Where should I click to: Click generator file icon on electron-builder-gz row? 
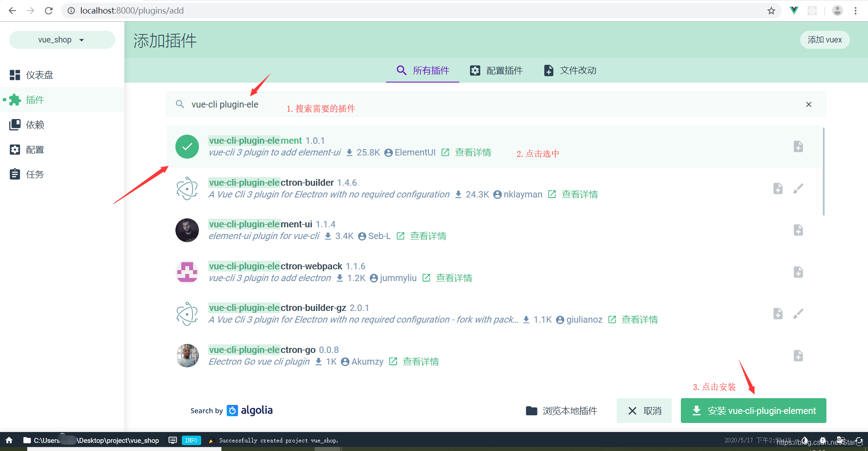pos(778,314)
